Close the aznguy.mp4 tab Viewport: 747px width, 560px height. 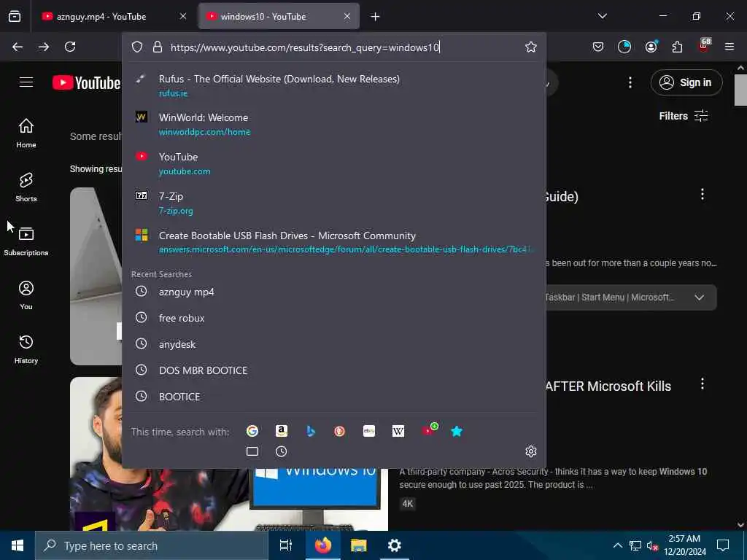(x=183, y=16)
